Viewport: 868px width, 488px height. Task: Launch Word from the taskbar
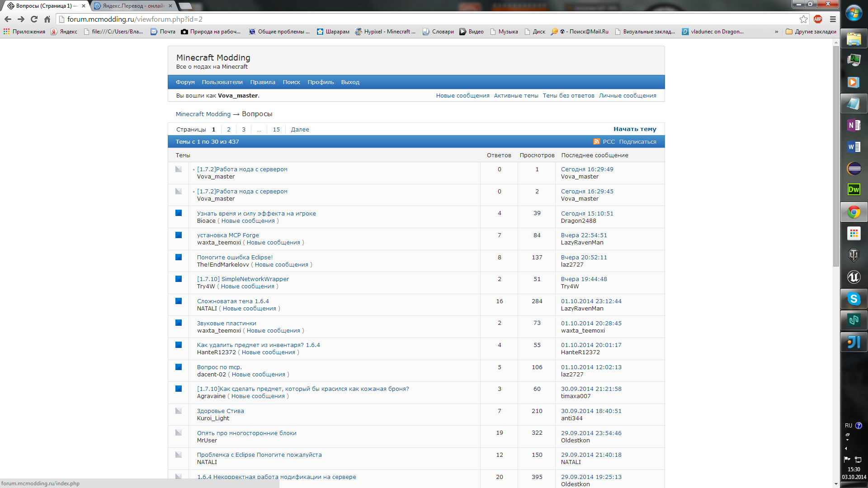pos(854,147)
